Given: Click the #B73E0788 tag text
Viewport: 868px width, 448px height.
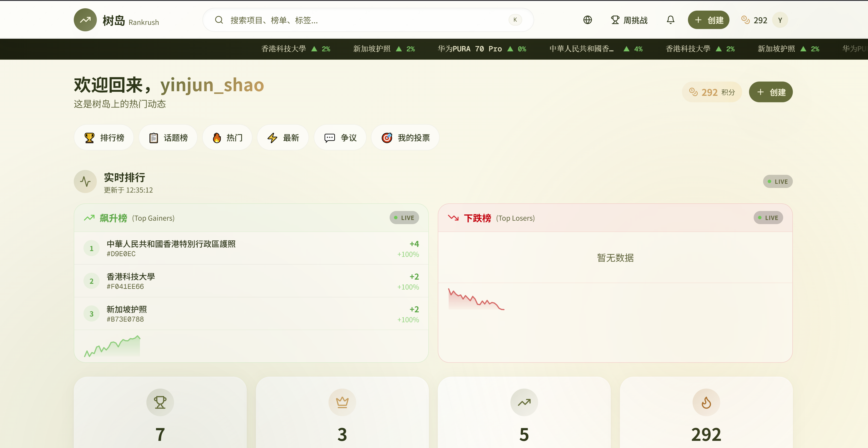Looking at the screenshot, I should coord(125,319).
